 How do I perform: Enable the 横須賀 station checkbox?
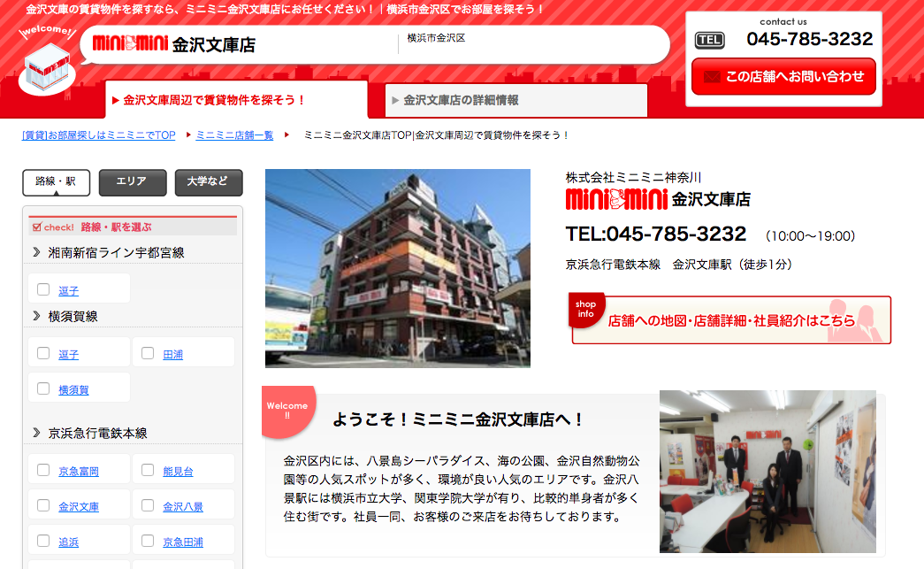click(x=43, y=388)
